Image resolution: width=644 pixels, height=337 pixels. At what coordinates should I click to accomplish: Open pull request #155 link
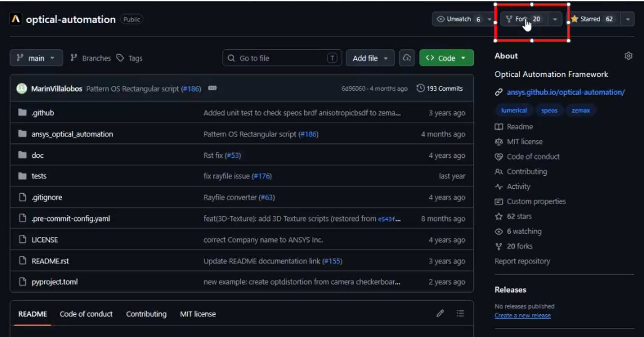tap(332, 261)
